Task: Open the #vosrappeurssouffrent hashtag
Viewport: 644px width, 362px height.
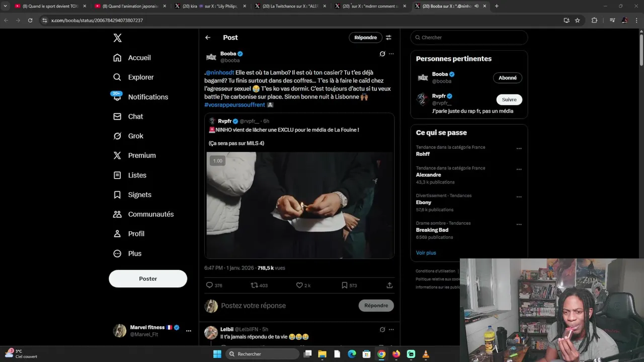Action: point(234,105)
